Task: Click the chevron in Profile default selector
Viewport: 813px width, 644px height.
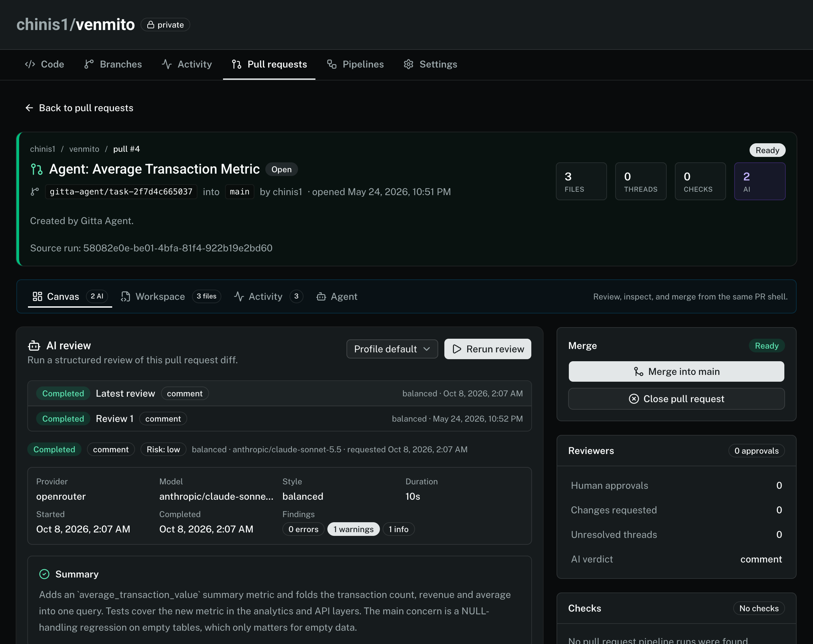Action: point(427,349)
